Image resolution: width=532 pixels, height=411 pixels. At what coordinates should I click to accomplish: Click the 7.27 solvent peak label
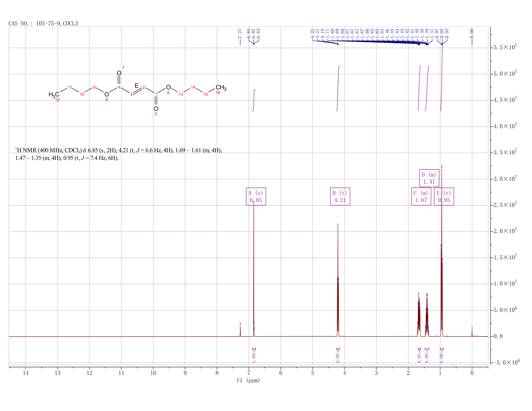click(240, 33)
